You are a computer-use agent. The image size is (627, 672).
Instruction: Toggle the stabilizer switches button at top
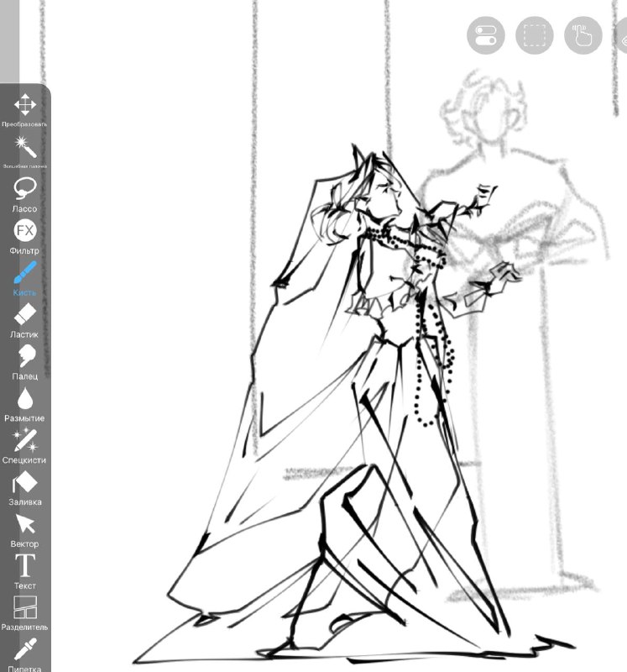(x=486, y=35)
